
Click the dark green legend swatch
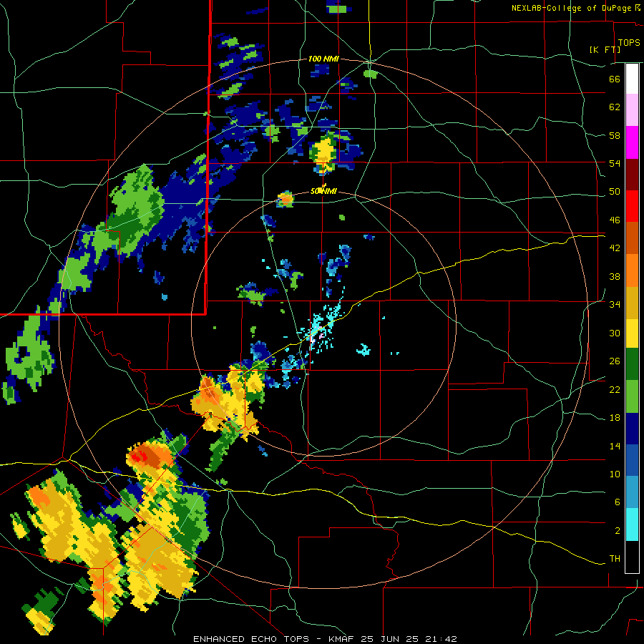632,364
